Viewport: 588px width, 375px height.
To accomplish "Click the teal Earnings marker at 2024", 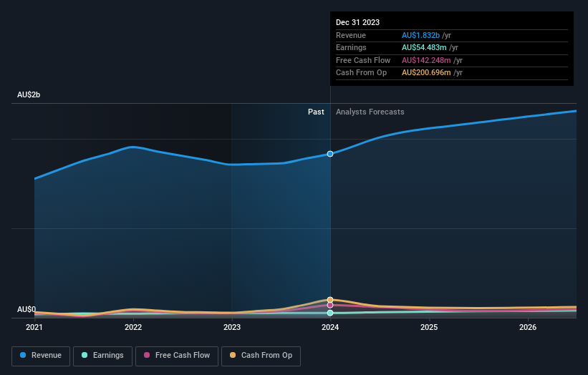I will point(330,313).
